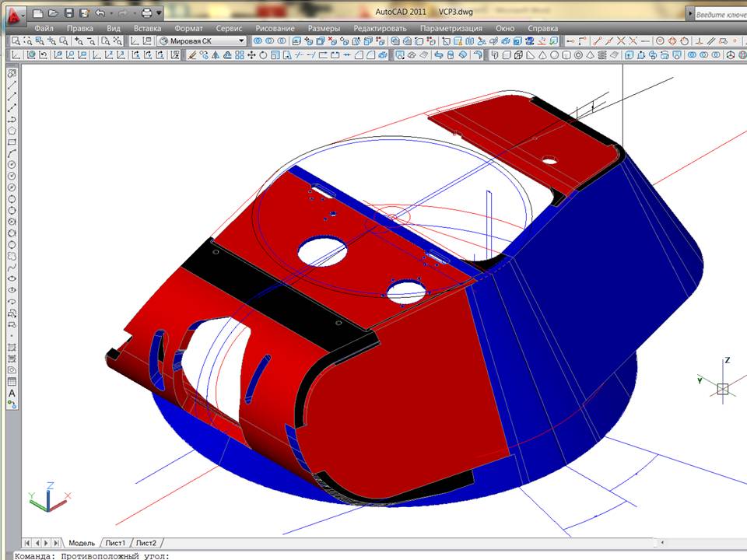Select the Arc tool in draw toolbar

[x=12, y=153]
